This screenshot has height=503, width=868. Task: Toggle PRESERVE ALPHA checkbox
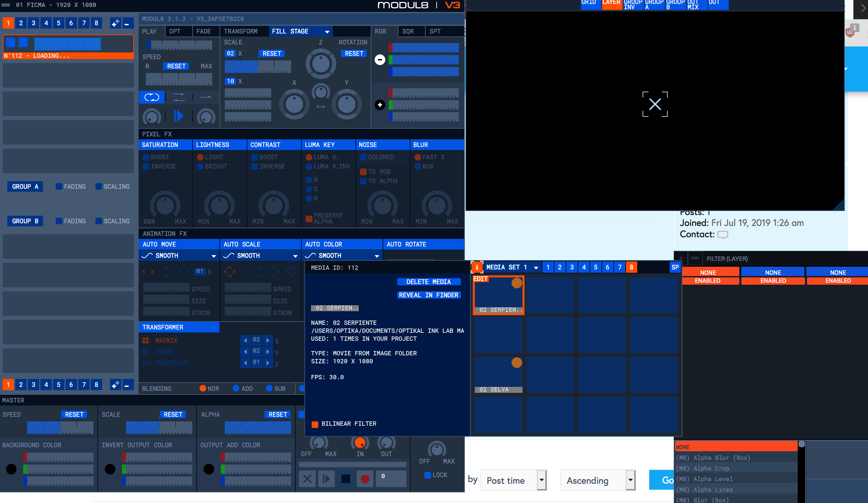(309, 219)
